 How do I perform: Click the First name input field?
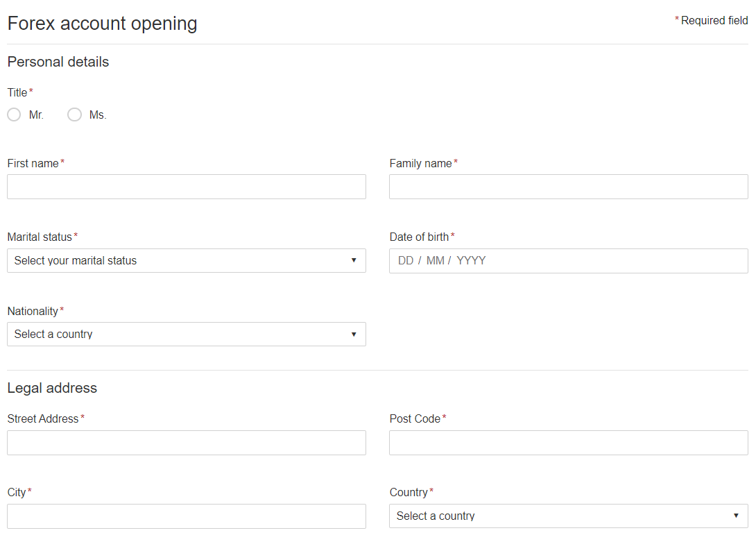pyautogui.click(x=187, y=187)
